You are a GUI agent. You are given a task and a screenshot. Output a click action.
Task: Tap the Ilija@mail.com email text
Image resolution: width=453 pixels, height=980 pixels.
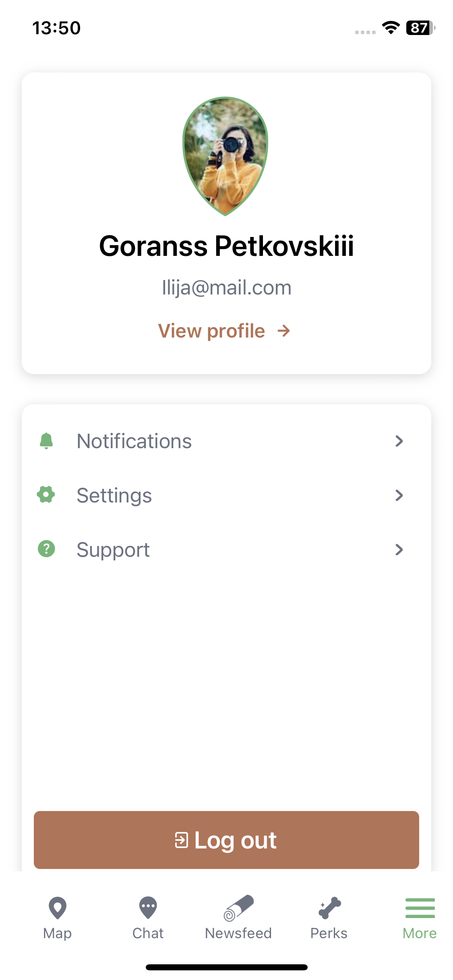226,288
